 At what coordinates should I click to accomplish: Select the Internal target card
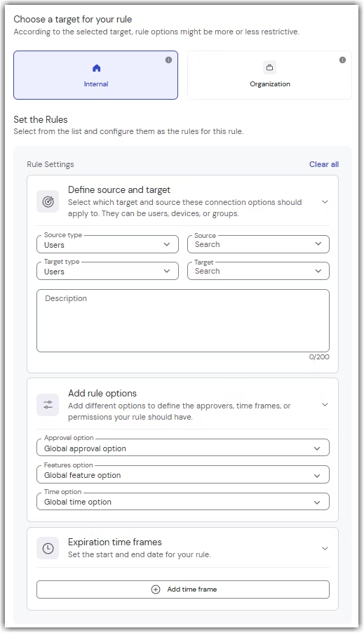click(95, 75)
